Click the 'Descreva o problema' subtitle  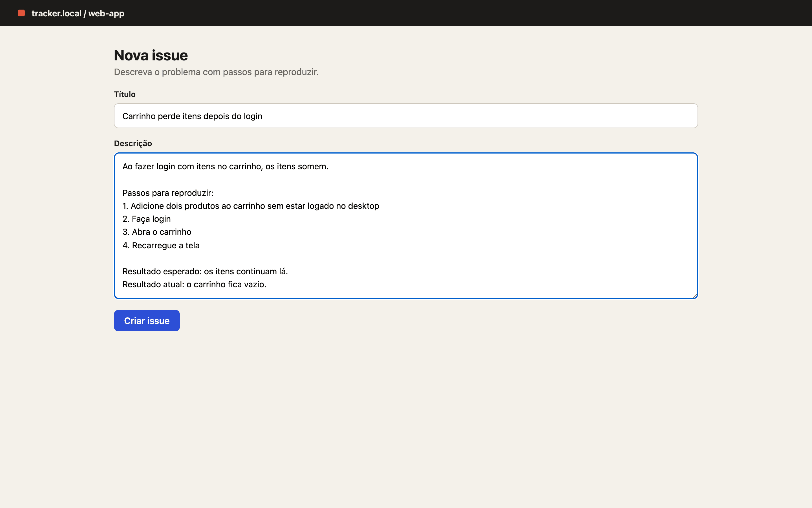tap(216, 72)
